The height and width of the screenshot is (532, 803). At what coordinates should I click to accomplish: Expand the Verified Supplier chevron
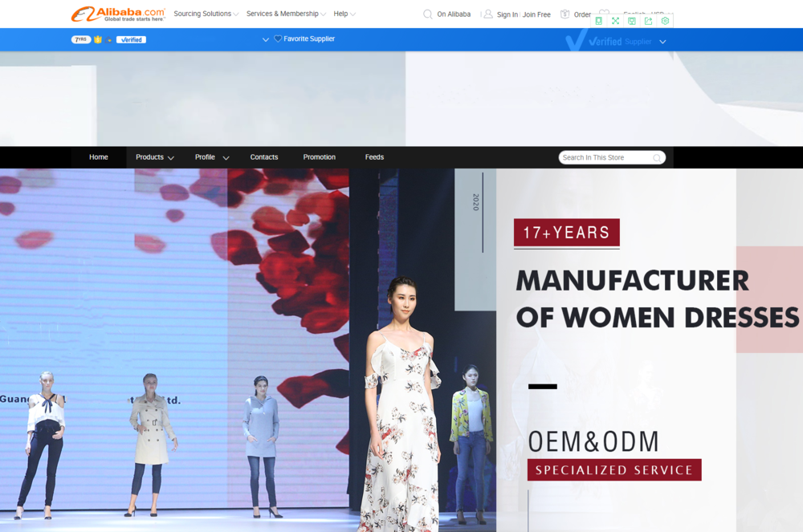tap(662, 42)
